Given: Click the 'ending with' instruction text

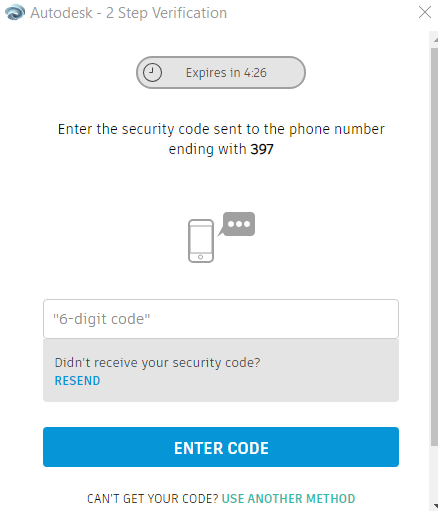Looking at the screenshot, I should (x=207, y=149).
